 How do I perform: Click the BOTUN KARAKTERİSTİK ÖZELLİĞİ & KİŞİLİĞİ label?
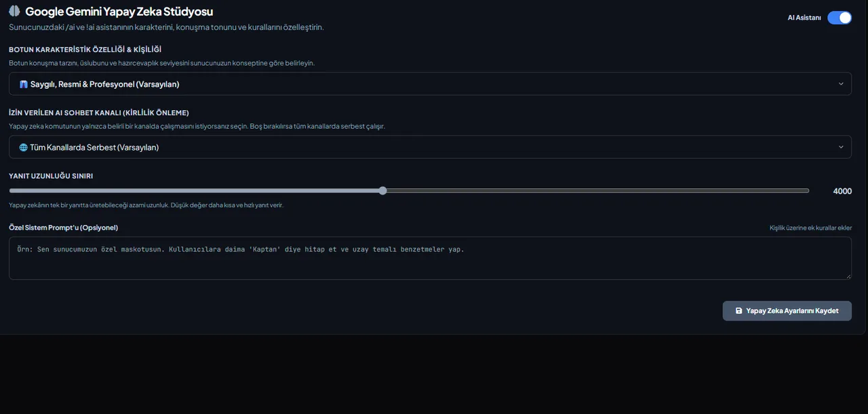click(85, 49)
